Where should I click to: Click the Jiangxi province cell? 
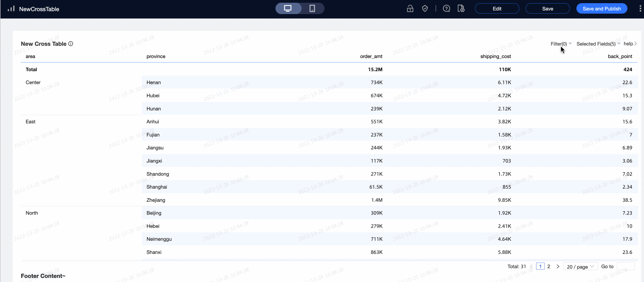tap(154, 161)
